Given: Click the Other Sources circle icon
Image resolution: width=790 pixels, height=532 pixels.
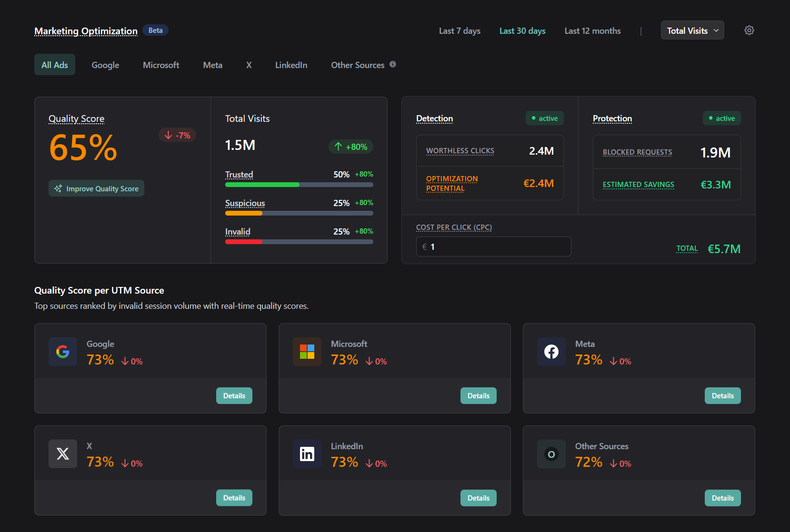Looking at the screenshot, I should click(x=551, y=453).
